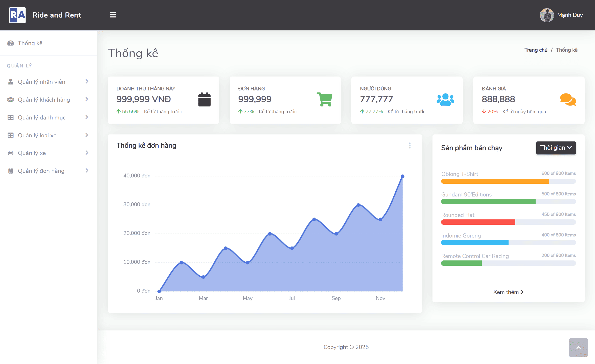Expand Quản lý danh mục chevron

pos(87,117)
